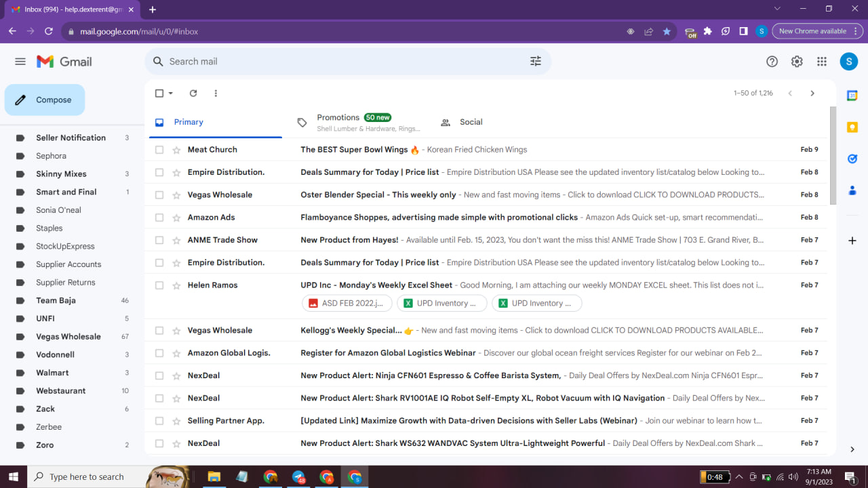The width and height of the screenshot is (868, 488).
Task: Select the Helen Ramos email checkbox
Action: coord(159,285)
